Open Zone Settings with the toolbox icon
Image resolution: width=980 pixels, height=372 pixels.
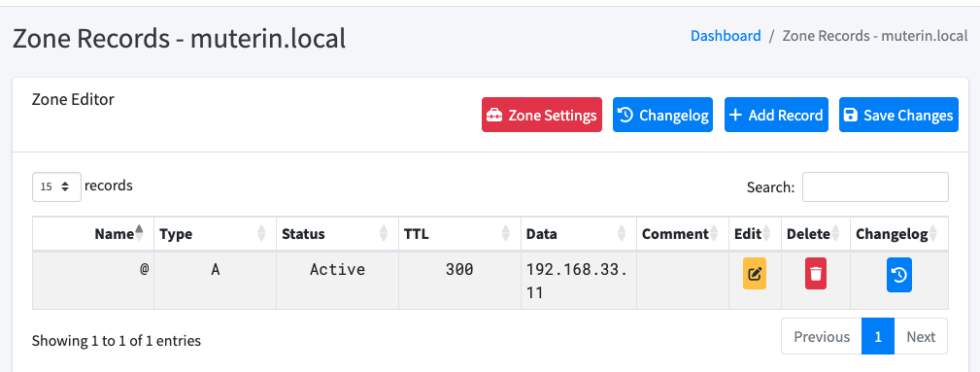pyautogui.click(x=542, y=115)
